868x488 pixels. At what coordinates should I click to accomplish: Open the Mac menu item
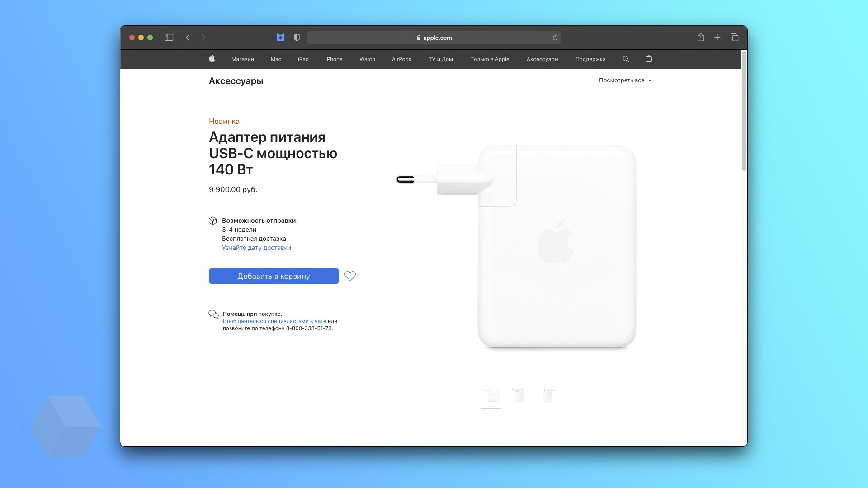tap(276, 59)
